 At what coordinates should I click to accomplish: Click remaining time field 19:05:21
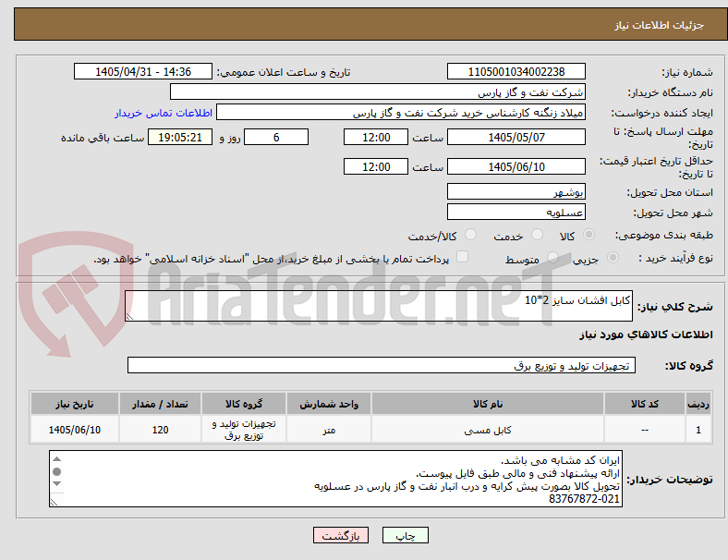[x=180, y=137]
